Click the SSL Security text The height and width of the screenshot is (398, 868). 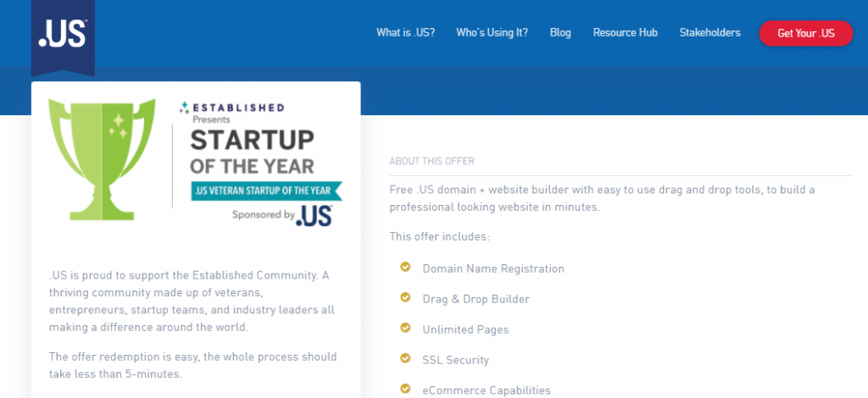[x=455, y=360]
